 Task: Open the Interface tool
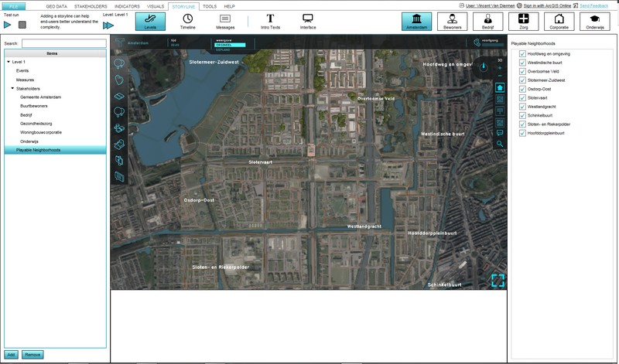click(308, 22)
